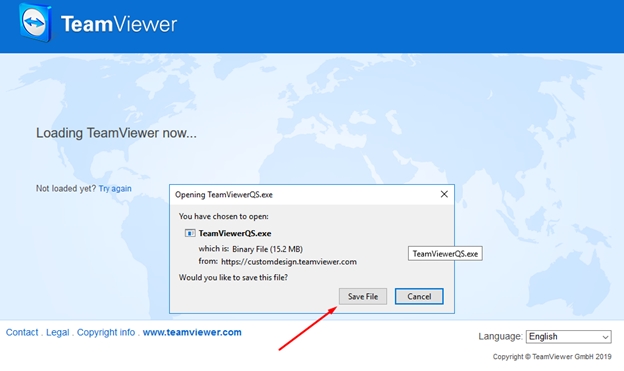This screenshot has width=624, height=371.
Task: Click the TeamViewerQS.exe tooltip label
Action: (445, 254)
